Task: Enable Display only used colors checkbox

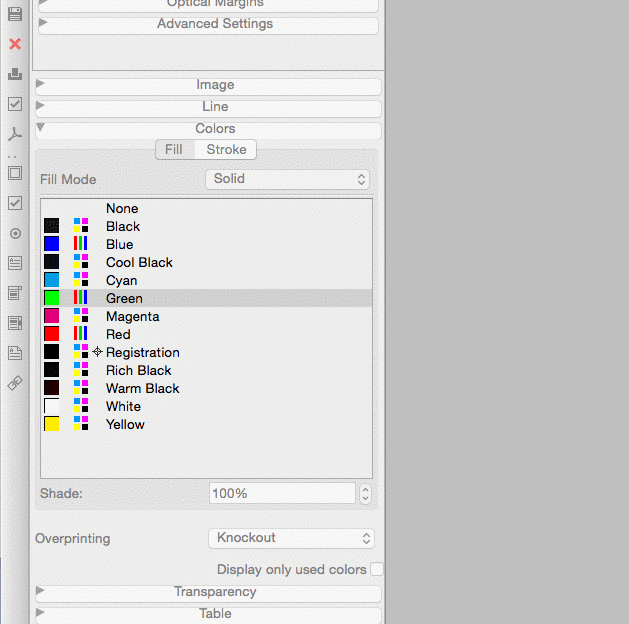Action: pyautogui.click(x=376, y=569)
